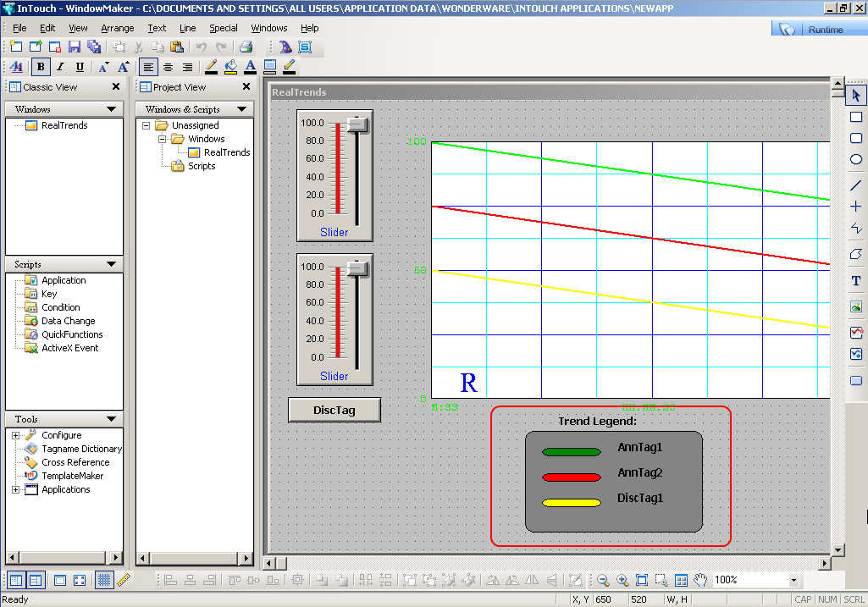Collapse the Windows folder in Project View
868x607 pixels.
click(163, 139)
